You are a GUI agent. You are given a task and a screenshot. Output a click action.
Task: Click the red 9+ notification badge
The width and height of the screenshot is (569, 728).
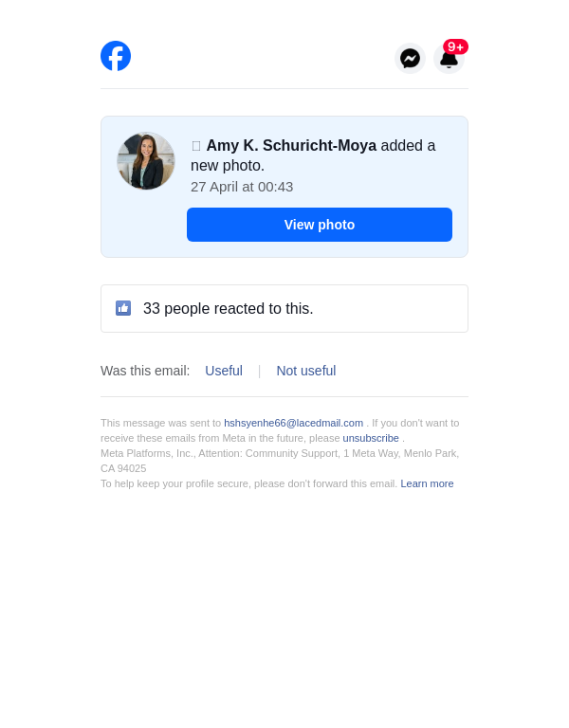tap(455, 46)
